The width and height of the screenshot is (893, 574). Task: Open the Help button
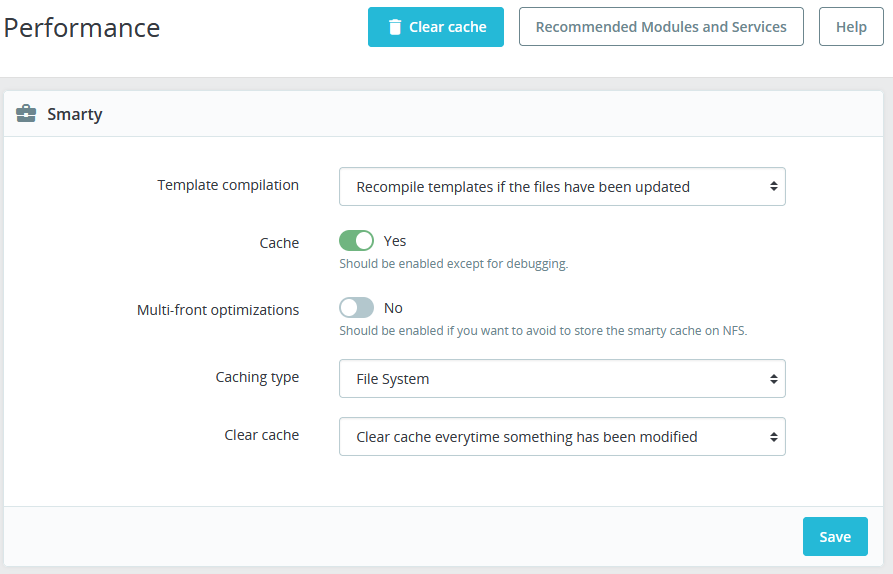(x=851, y=27)
